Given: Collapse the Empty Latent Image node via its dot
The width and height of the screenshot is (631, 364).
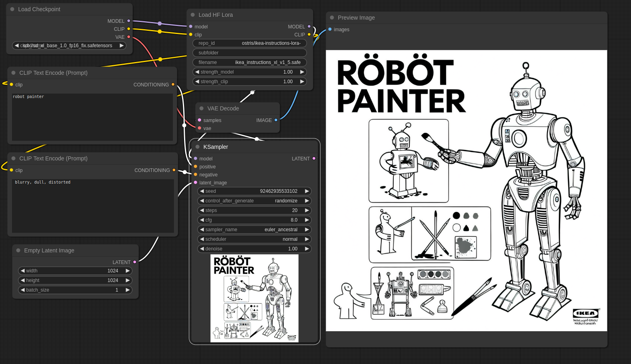Looking at the screenshot, I should pos(18,250).
